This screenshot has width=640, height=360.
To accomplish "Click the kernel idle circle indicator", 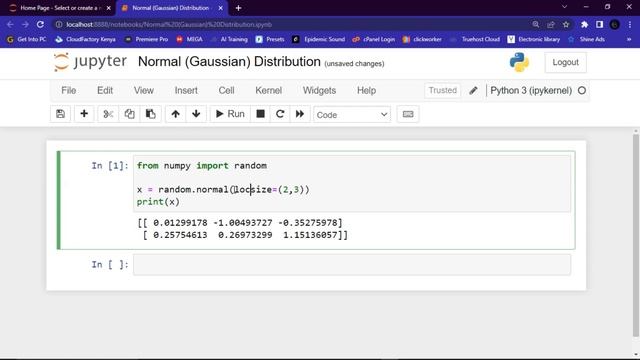I will [582, 91].
